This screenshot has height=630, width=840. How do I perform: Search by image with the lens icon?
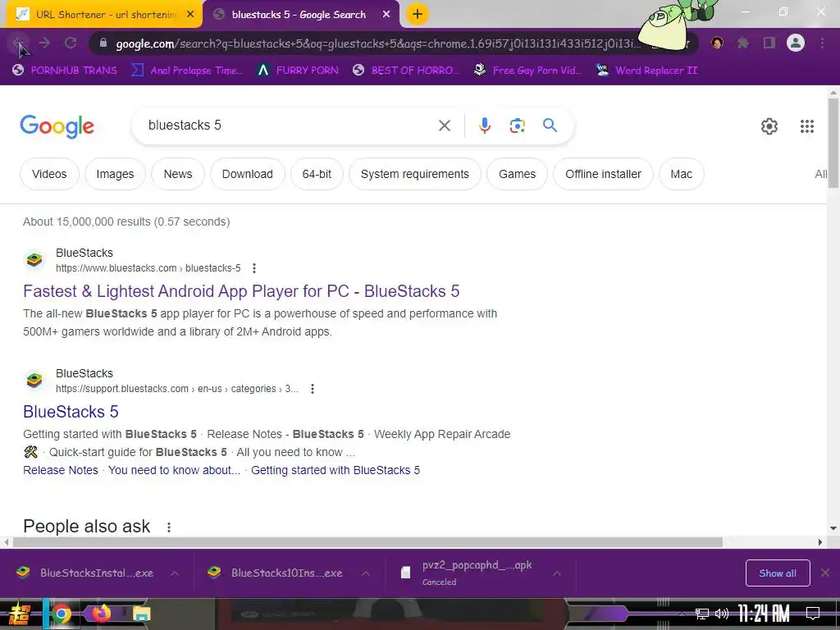pos(517,126)
